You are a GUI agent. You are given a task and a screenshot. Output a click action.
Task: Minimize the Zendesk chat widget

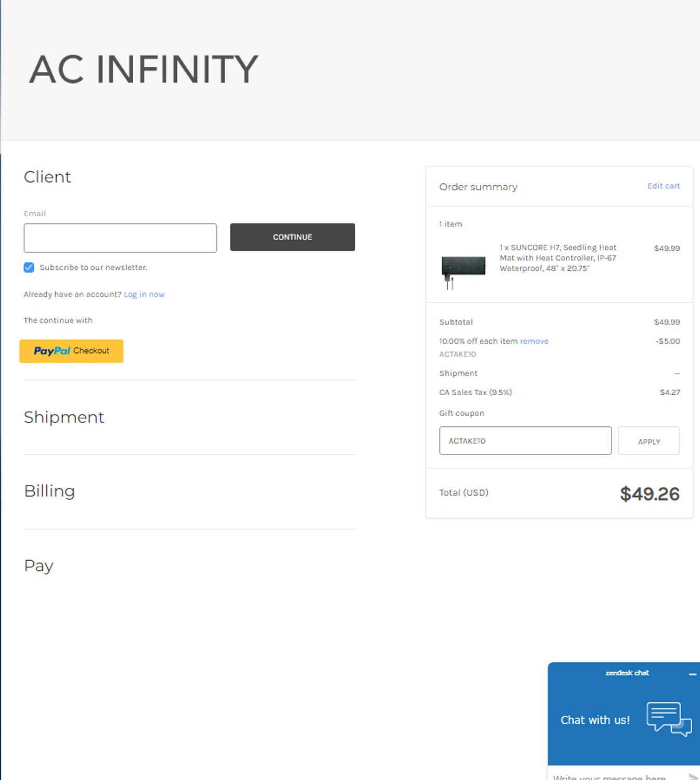(x=692, y=674)
